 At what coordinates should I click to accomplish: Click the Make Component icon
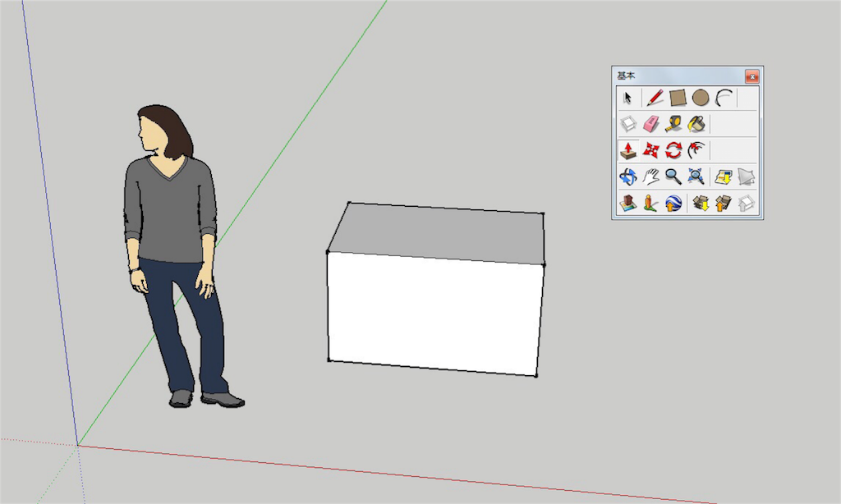[628, 125]
